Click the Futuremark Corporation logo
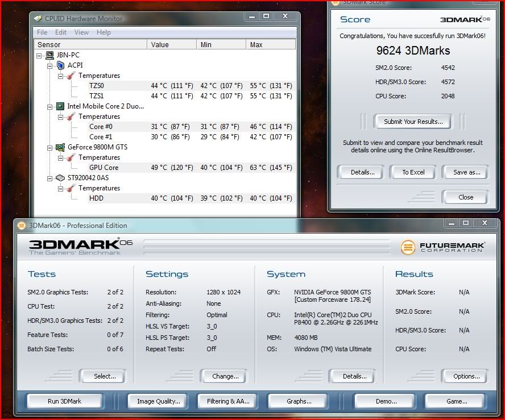Image resolution: width=505 pixels, height=420 pixels. (x=443, y=247)
